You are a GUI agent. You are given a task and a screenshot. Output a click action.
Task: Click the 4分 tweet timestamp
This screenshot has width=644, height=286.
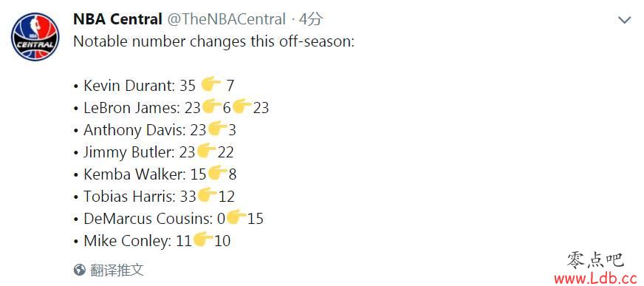pos(311,19)
